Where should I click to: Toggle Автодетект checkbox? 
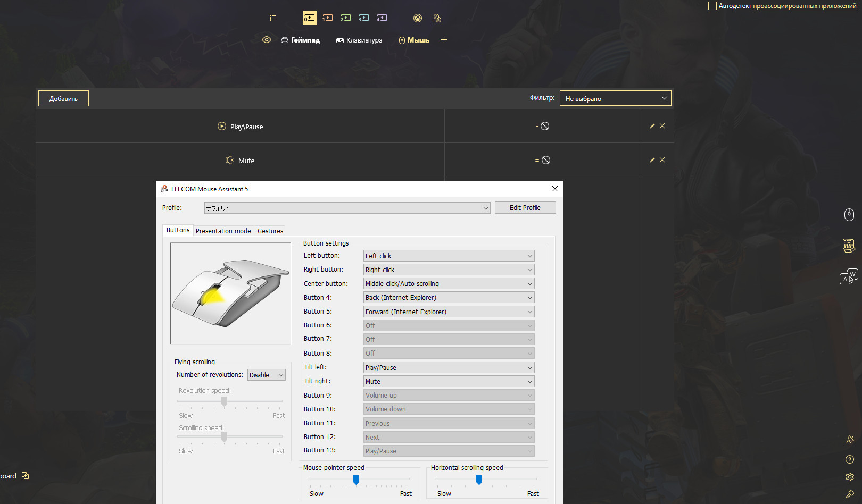tap(712, 6)
